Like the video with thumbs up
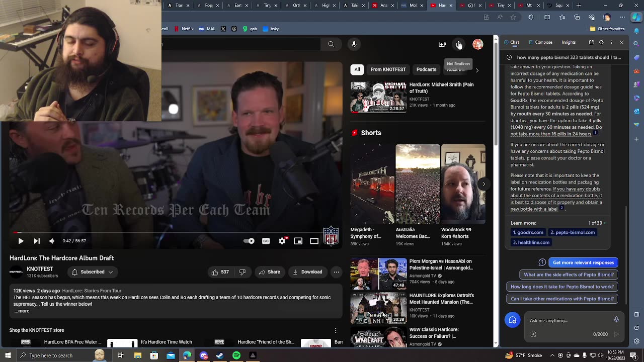Image resolution: width=644 pixels, height=362 pixels. click(220, 272)
